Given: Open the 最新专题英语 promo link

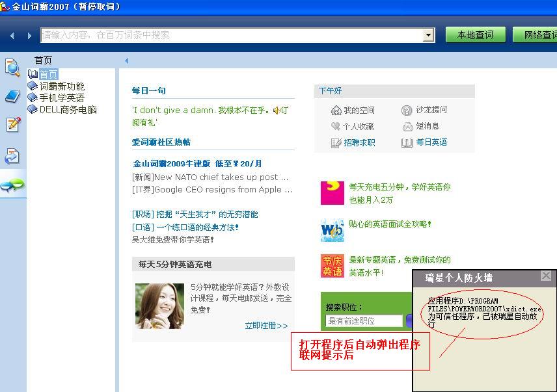Looking at the screenshot, I should coord(400,266).
